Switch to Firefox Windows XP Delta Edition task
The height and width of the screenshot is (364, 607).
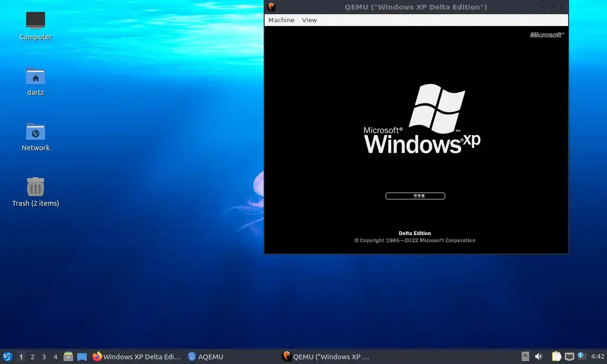pyautogui.click(x=137, y=356)
